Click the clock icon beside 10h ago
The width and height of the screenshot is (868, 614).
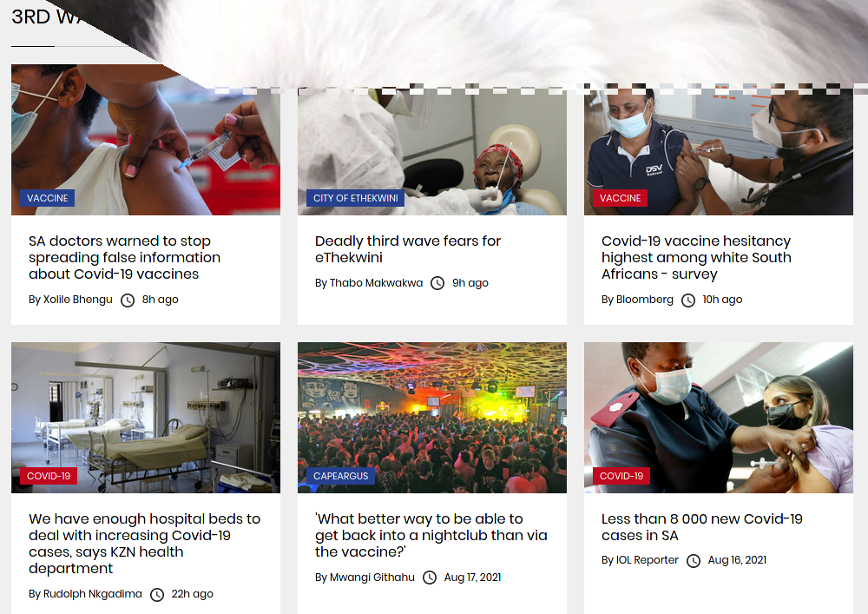click(688, 300)
